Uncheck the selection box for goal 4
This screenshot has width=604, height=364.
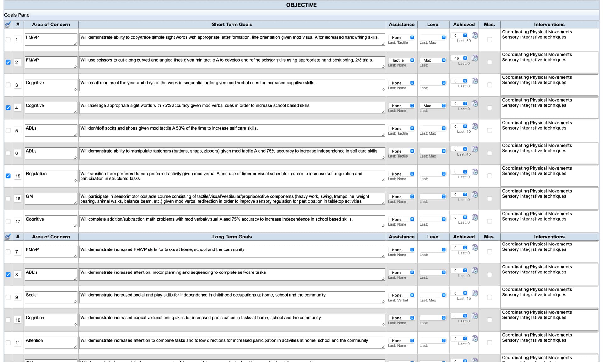click(x=8, y=108)
